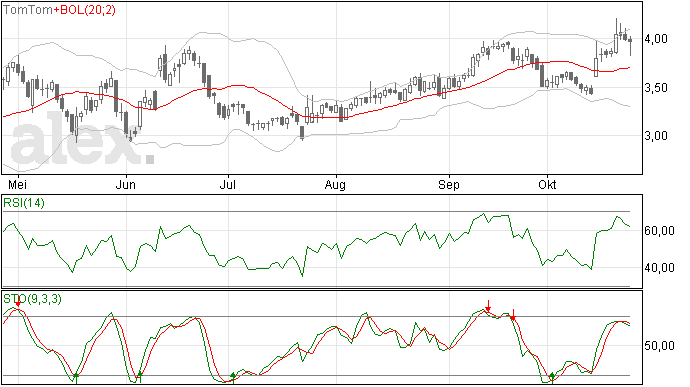Click the green buy arrow at July's start

tap(233, 377)
